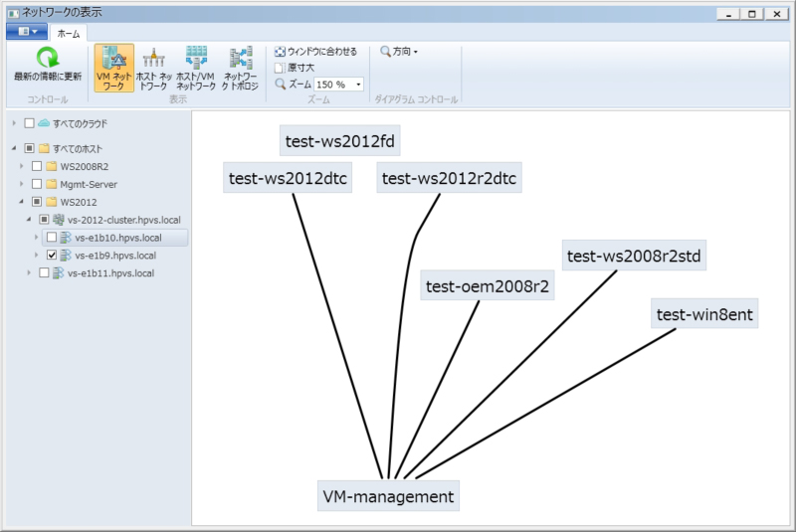Select the VM-management network node
796x532 pixels.
click(388, 495)
